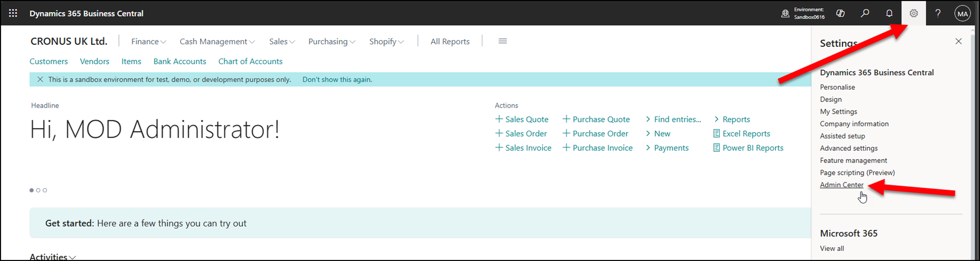This screenshot has width=980, height=261.
Task: Create a new Sales Invoice
Action: tap(523, 148)
